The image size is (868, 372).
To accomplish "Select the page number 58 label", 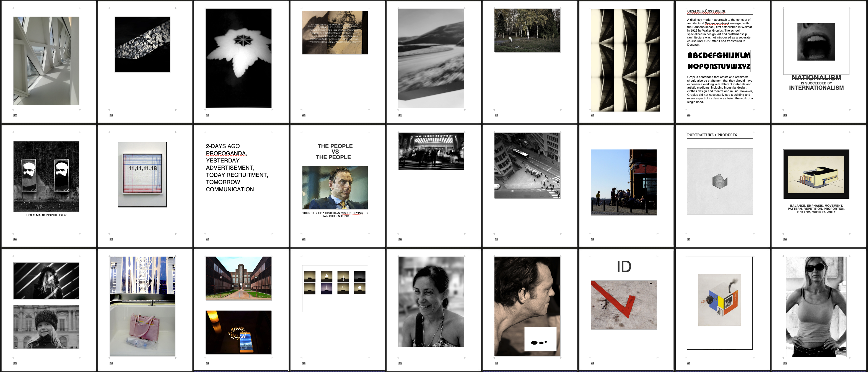I will point(304,363).
